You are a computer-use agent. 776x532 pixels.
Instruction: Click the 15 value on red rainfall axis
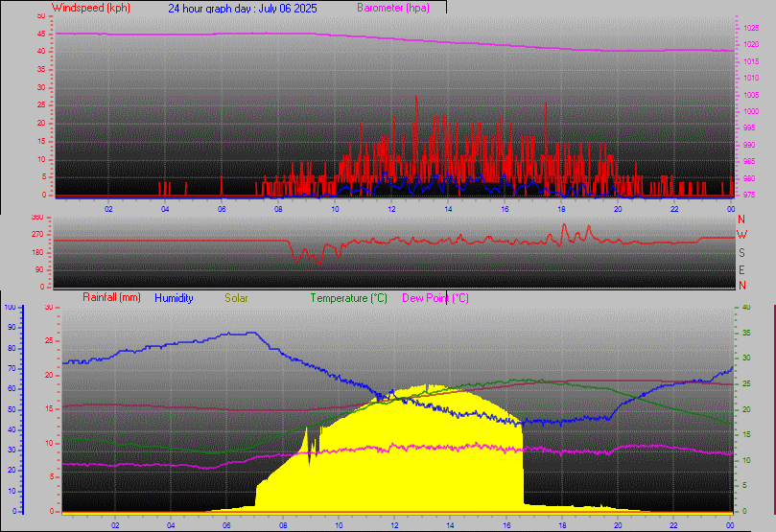pos(49,409)
